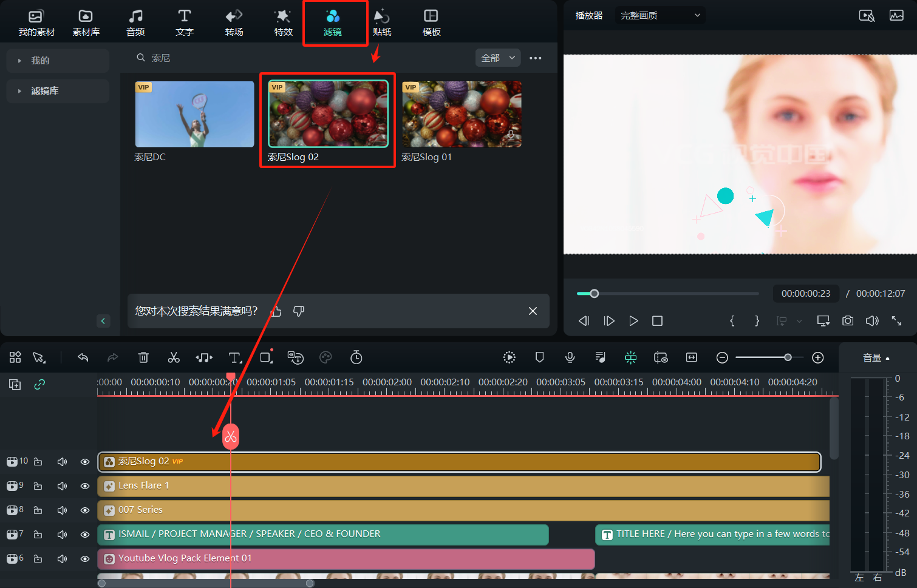This screenshot has width=917, height=588.
Task: Click the microphone voiceover record icon
Action: [570, 357]
